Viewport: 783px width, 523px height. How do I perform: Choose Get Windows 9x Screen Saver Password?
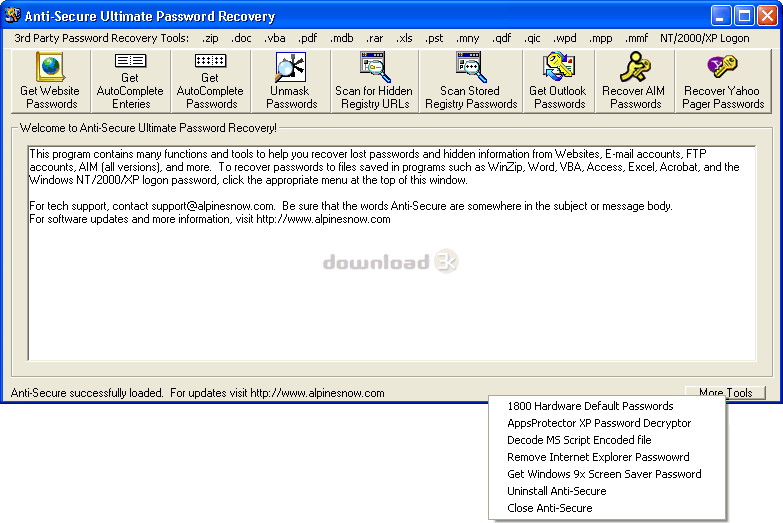coord(604,474)
